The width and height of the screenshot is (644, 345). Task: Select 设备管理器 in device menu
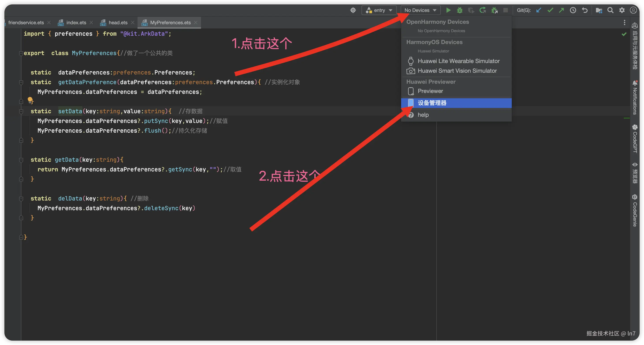tap(432, 103)
